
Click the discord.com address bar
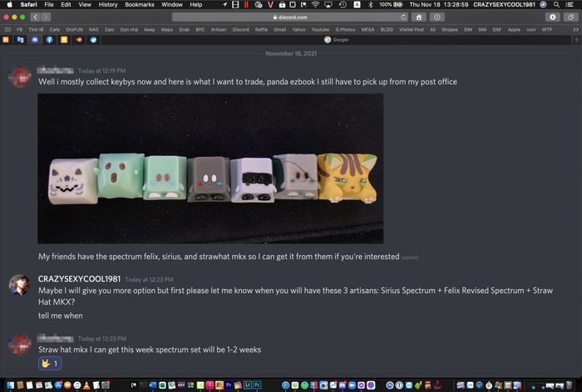click(x=289, y=17)
